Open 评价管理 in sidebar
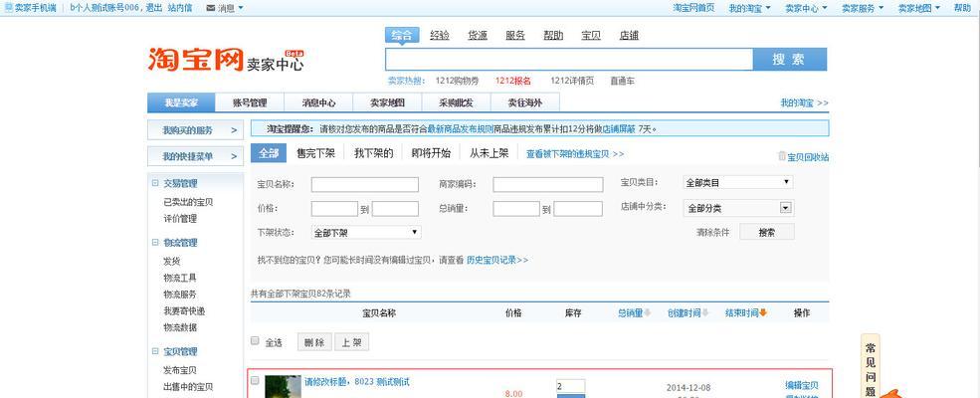Viewport: 980px width, 398px height. 180,218
